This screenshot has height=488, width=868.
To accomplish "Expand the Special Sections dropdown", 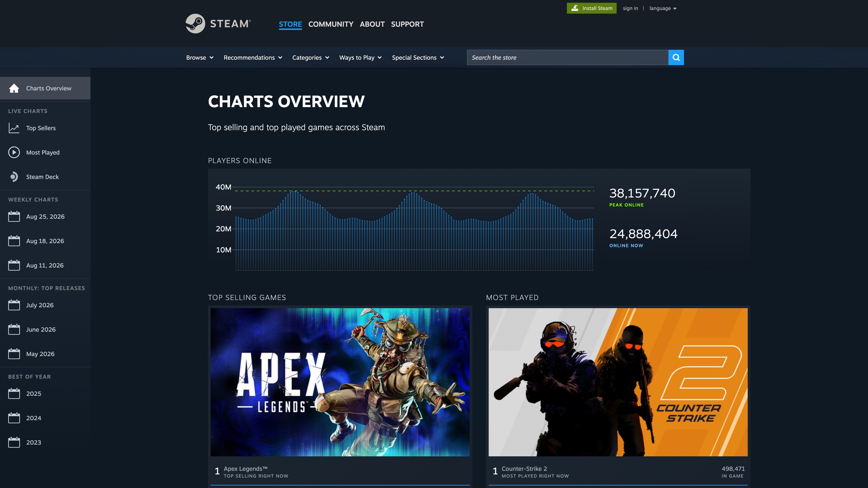I will [418, 58].
